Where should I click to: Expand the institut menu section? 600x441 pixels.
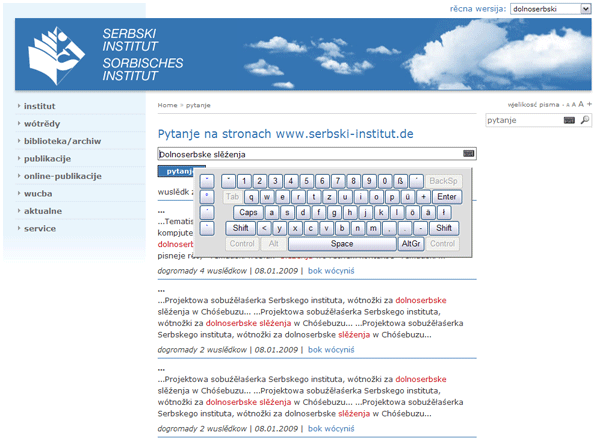coord(39,106)
